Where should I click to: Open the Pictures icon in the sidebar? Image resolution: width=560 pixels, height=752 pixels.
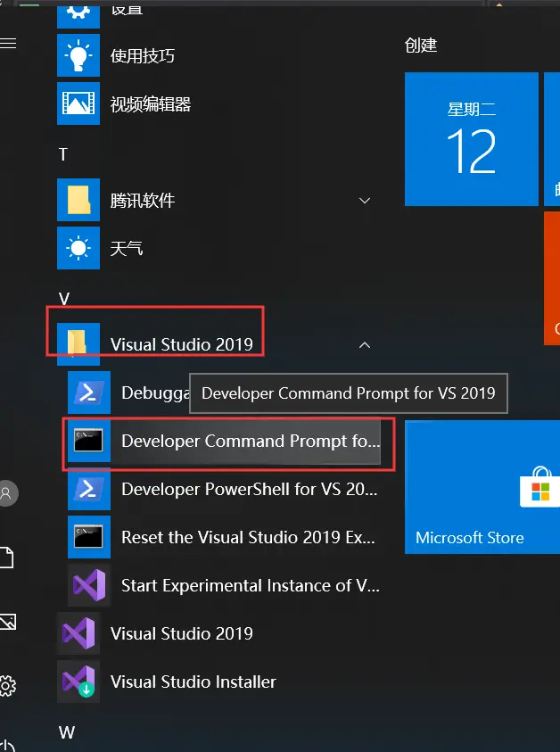8,622
